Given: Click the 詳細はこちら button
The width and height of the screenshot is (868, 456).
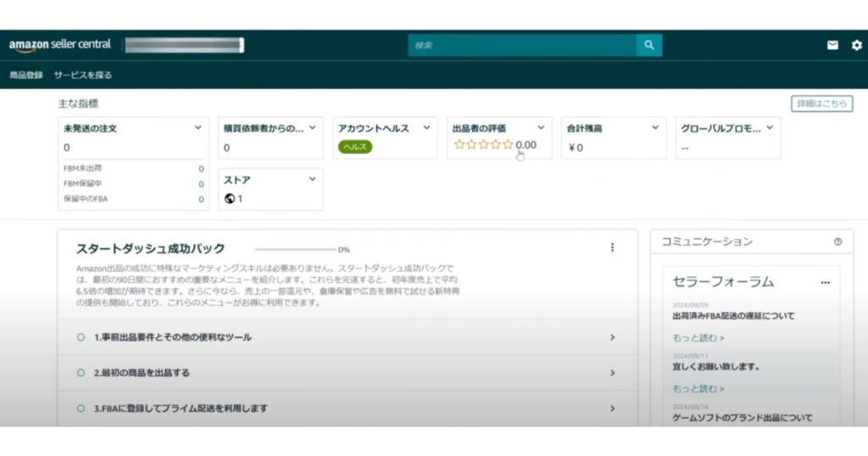Looking at the screenshot, I should tap(821, 103).
